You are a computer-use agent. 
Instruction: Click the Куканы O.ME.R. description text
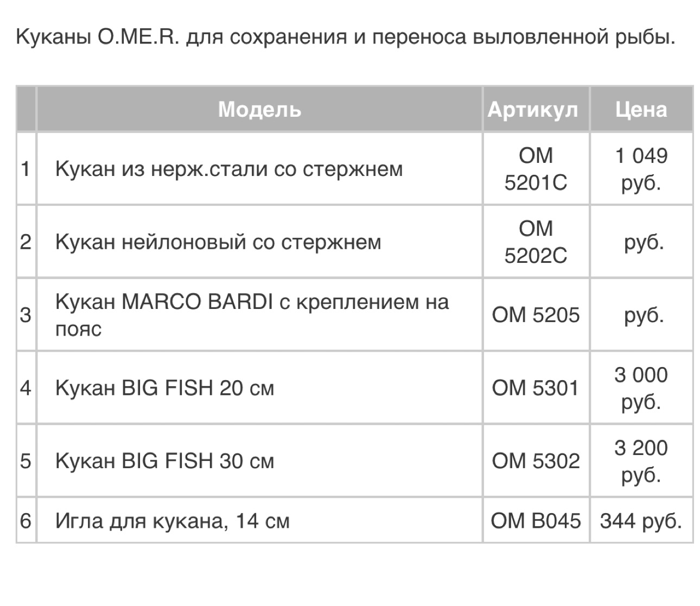[x=346, y=37]
